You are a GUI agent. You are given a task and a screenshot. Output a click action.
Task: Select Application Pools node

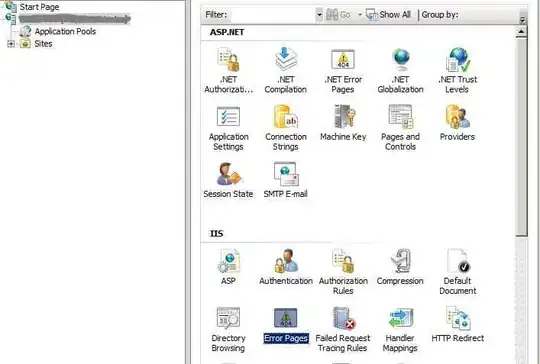click(x=65, y=31)
